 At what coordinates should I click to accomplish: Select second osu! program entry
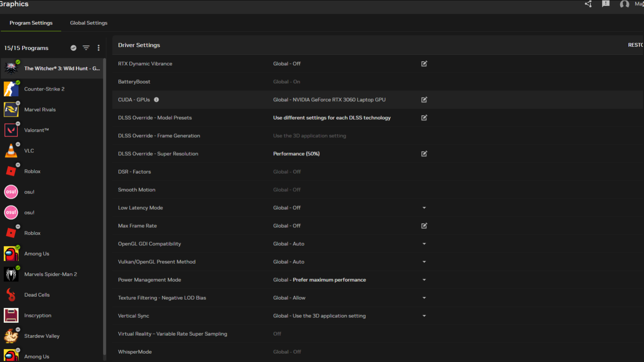(x=52, y=213)
